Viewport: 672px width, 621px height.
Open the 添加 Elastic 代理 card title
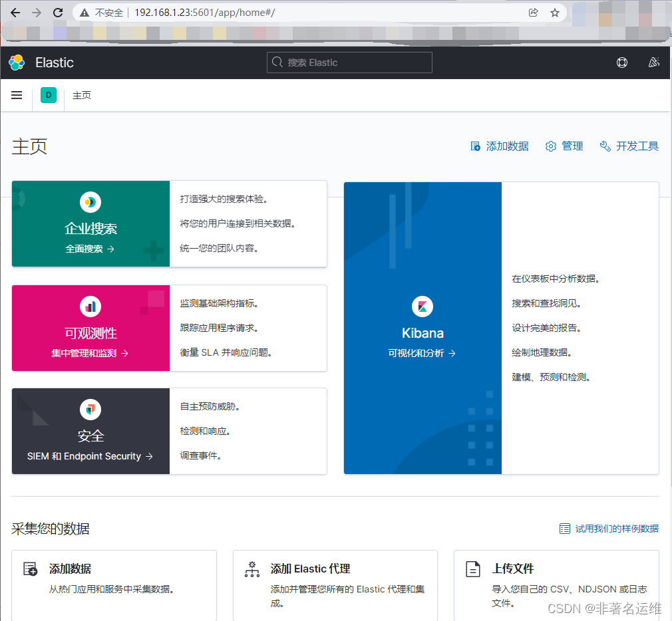(x=310, y=568)
